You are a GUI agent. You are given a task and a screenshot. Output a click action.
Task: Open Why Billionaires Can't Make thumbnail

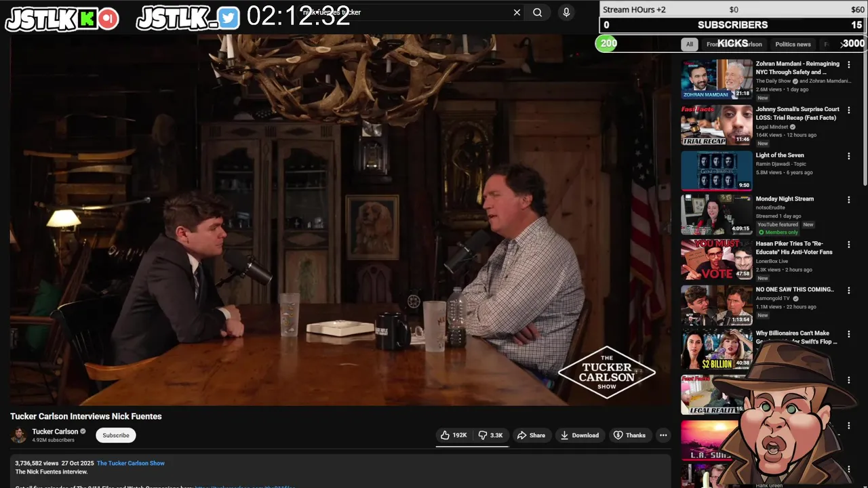pos(717,350)
